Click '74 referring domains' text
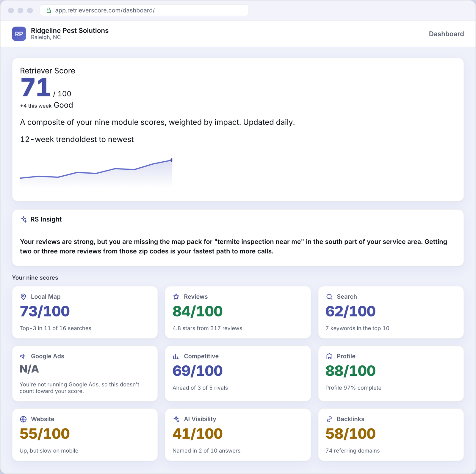476x474 pixels. (353, 451)
